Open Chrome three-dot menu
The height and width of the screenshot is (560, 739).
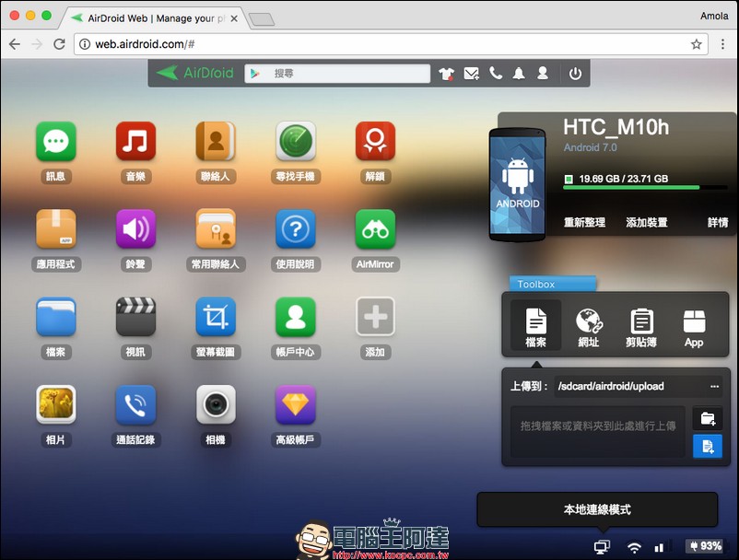tap(722, 44)
